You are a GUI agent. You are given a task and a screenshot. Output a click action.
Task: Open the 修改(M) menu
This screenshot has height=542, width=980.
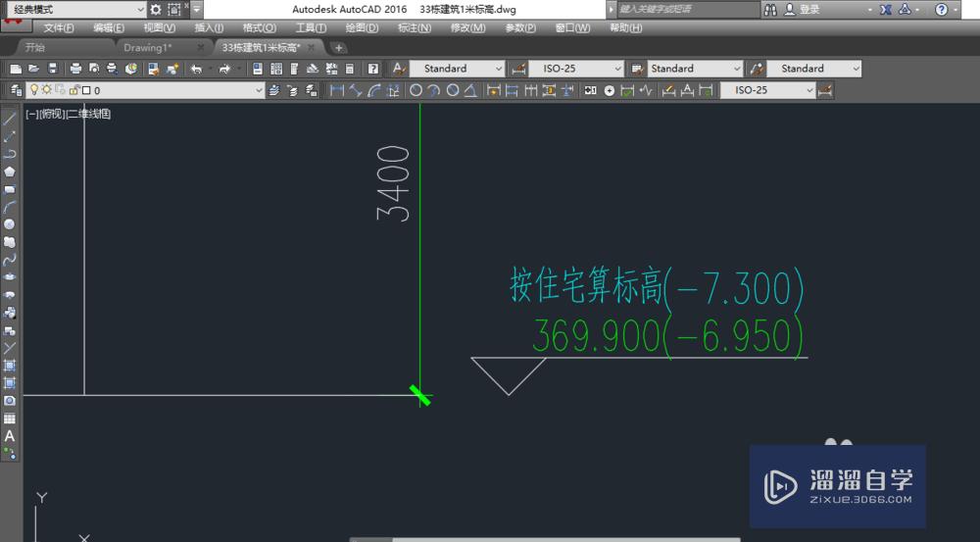point(467,28)
